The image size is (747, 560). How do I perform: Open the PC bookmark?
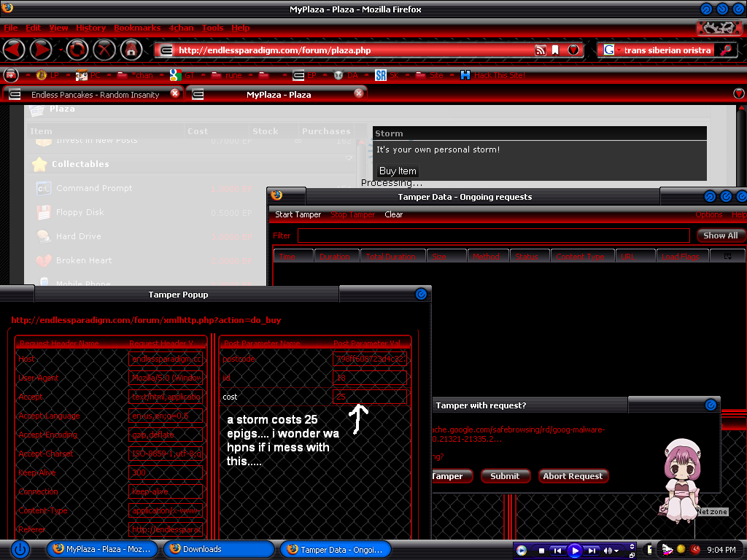pos(88,75)
